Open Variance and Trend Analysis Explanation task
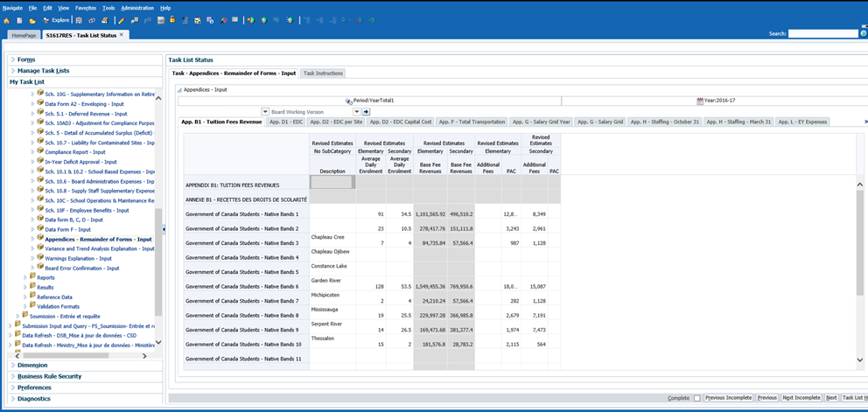 tap(100, 248)
